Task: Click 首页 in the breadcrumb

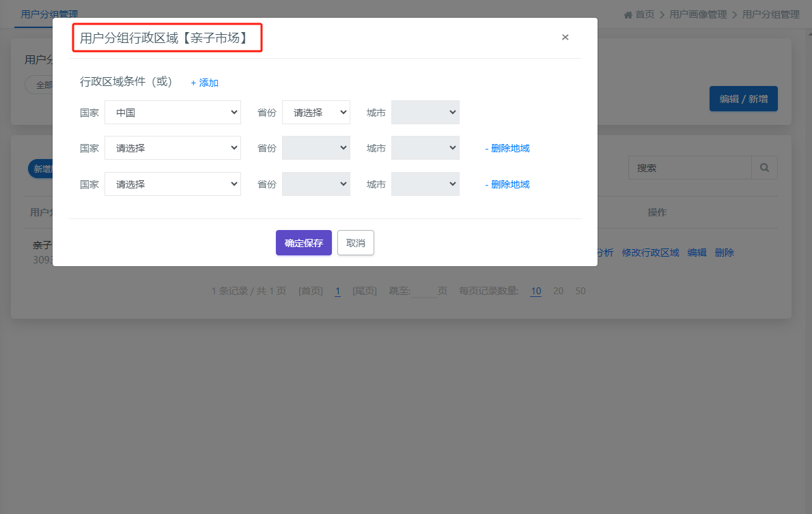Action: click(645, 14)
